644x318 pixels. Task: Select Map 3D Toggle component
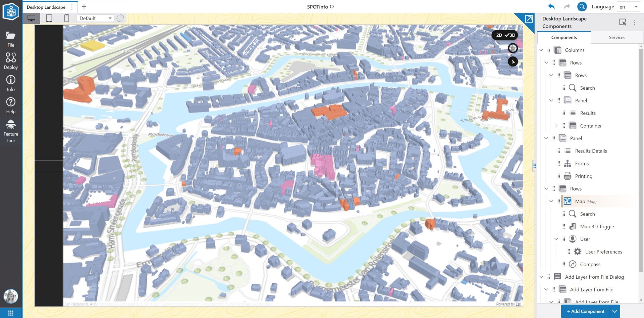coord(597,227)
